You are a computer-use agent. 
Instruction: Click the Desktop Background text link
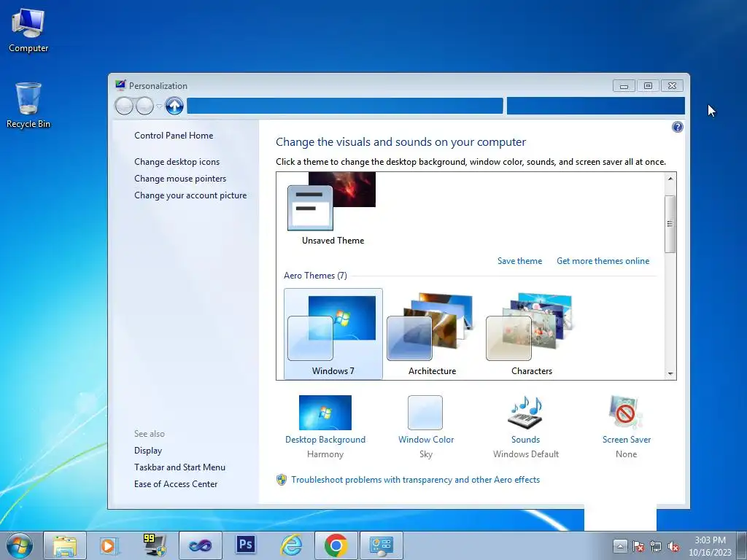click(325, 440)
